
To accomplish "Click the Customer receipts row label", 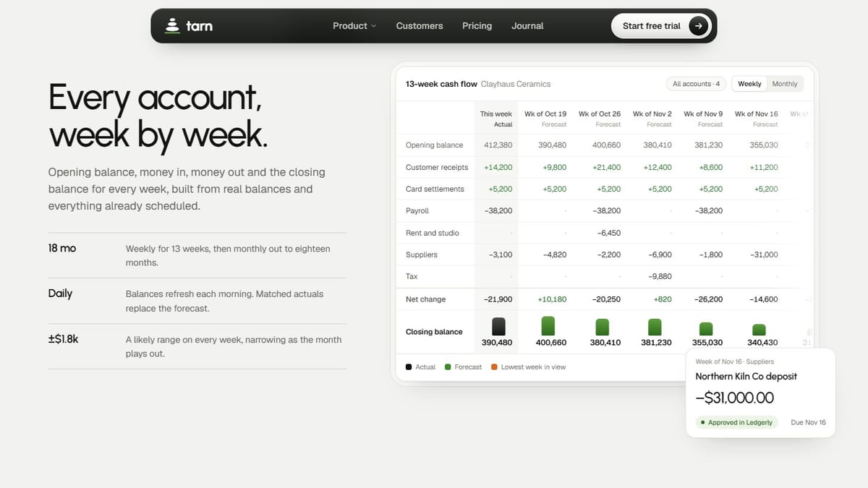I will click(x=437, y=167).
